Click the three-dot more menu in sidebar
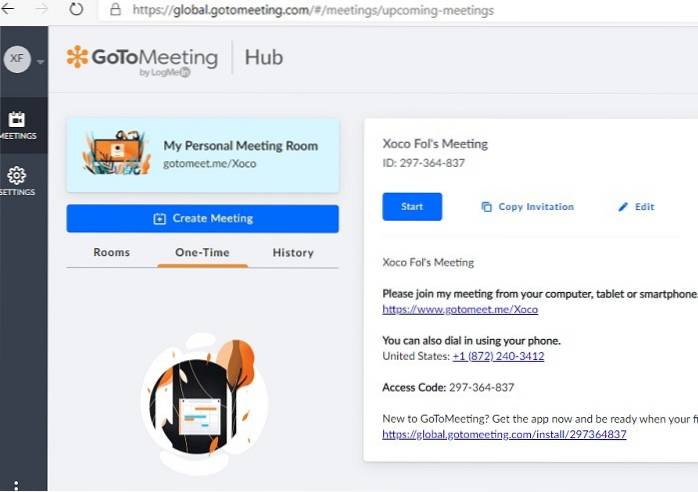This screenshot has width=698, height=492. [x=16, y=485]
